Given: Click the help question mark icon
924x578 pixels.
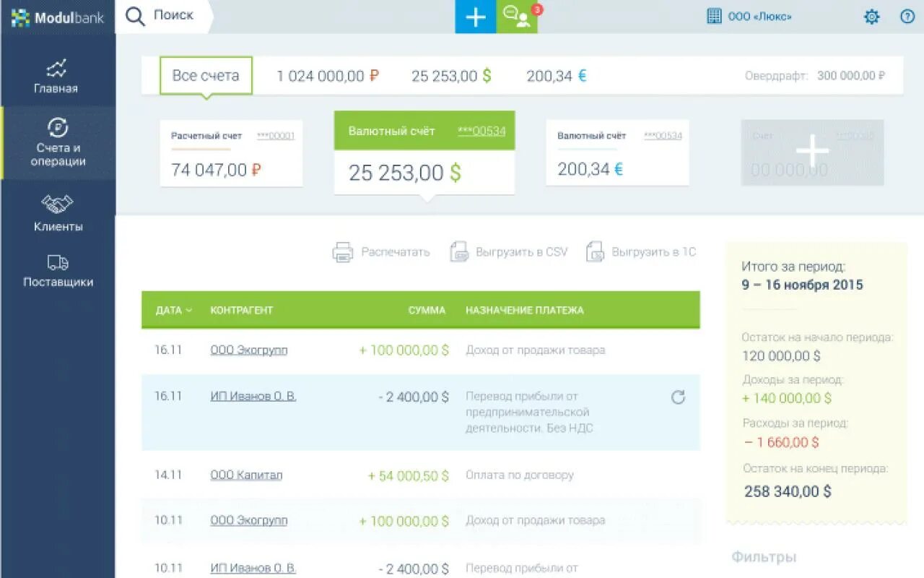Looking at the screenshot, I should (x=907, y=17).
